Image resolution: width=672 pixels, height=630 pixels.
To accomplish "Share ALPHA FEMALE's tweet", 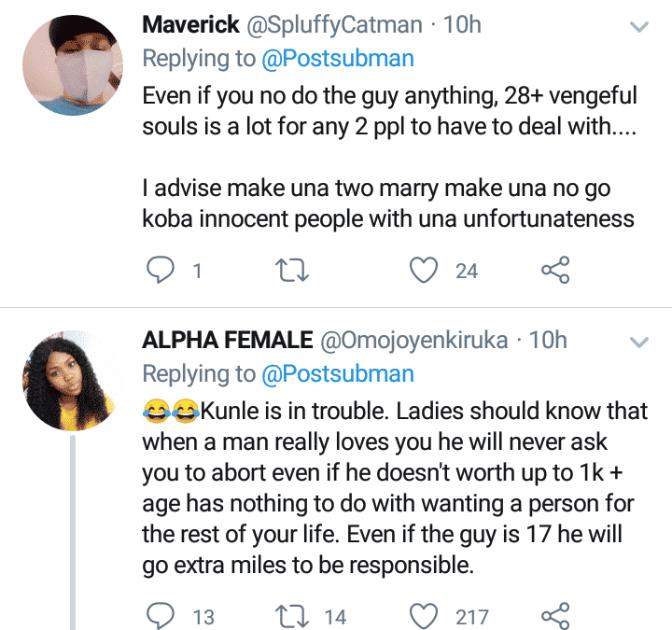I will coord(555,616).
